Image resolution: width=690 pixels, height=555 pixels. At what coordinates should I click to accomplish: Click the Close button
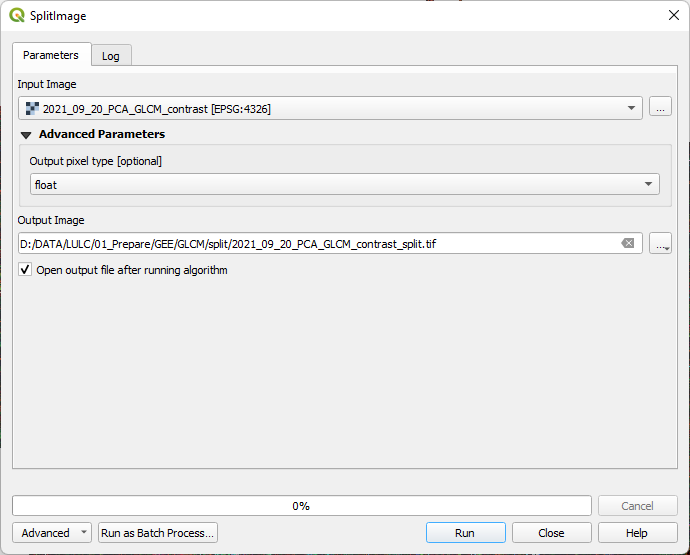[551, 533]
